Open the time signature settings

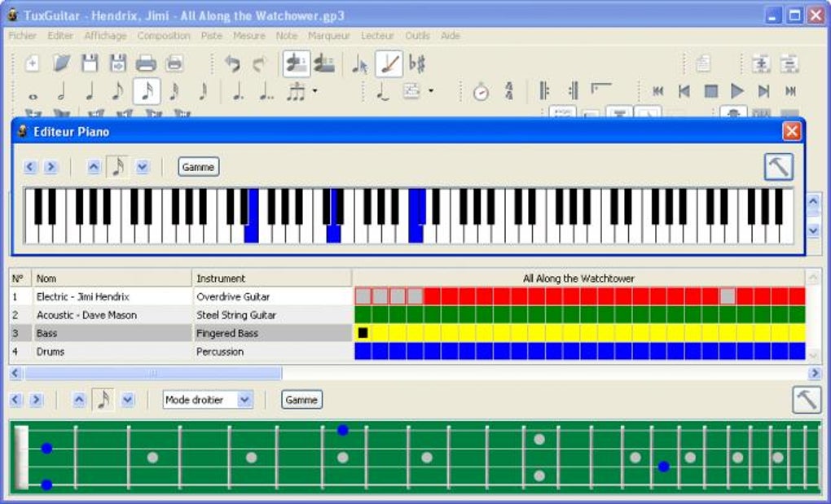point(509,91)
